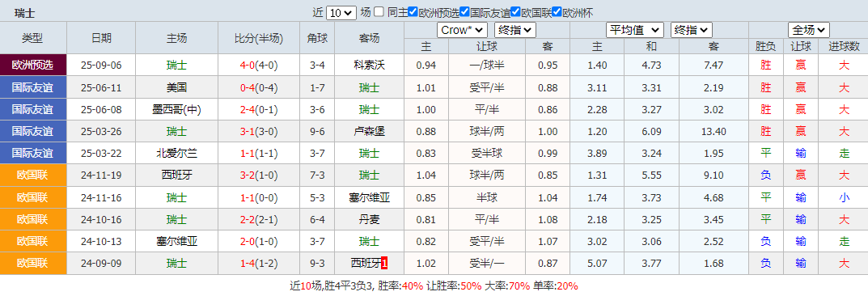
Task: Open the 终指 dropdown beside Crow*
Action: tap(515, 30)
